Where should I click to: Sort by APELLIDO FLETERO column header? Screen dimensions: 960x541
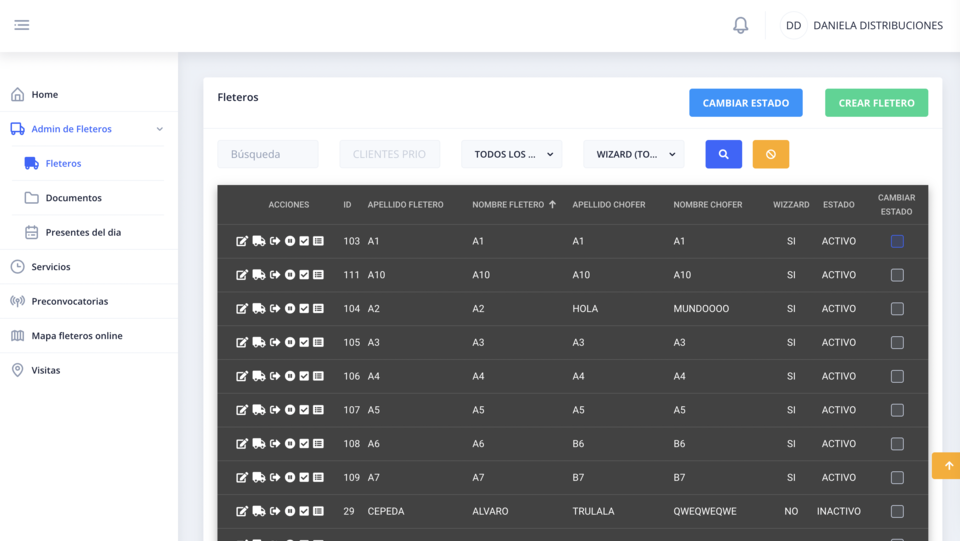(405, 204)
